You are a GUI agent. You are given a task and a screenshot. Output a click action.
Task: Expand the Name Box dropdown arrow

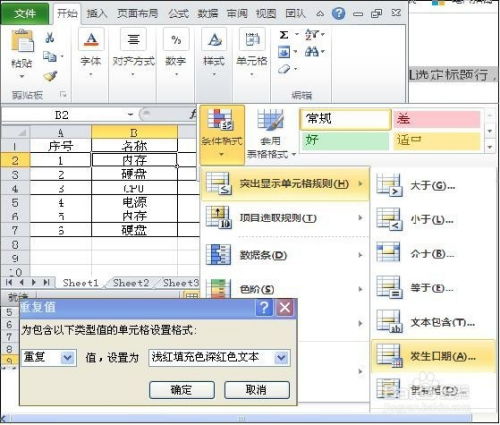coord(130,115)
